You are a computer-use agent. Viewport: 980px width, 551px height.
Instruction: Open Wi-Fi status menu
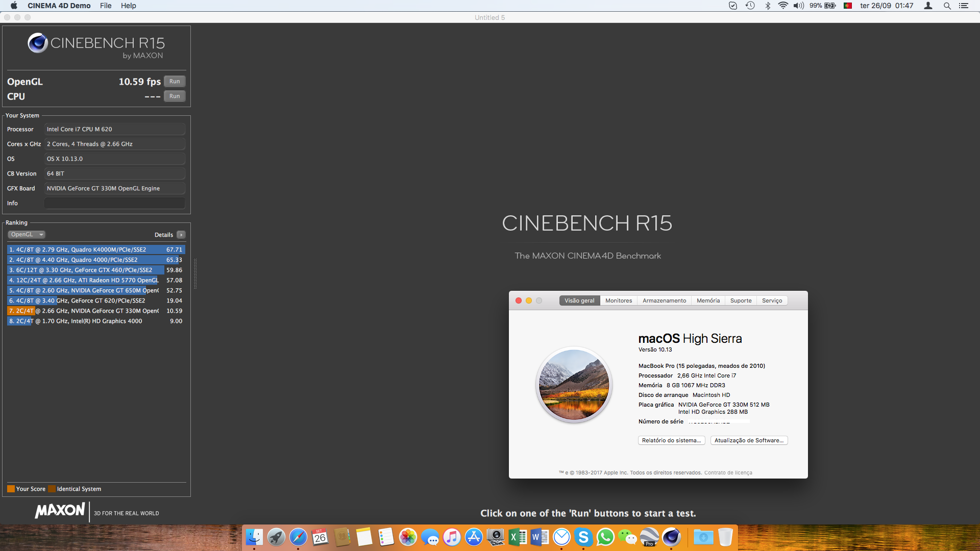[782, 6]
